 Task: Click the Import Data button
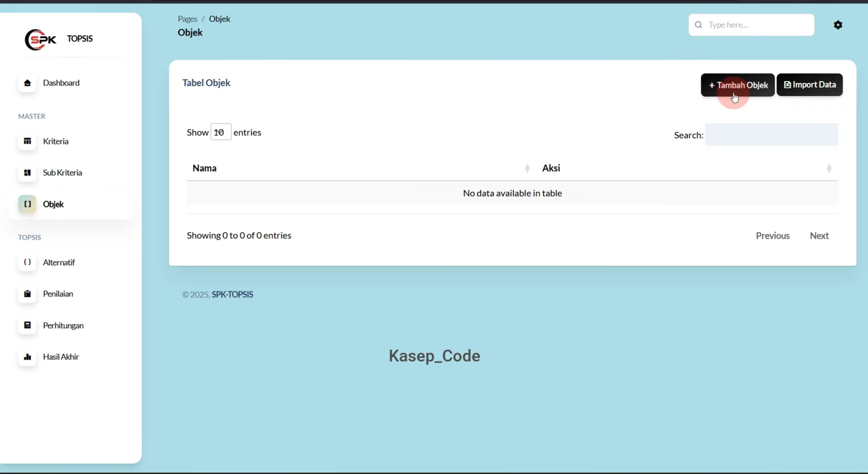coord(810,85)
